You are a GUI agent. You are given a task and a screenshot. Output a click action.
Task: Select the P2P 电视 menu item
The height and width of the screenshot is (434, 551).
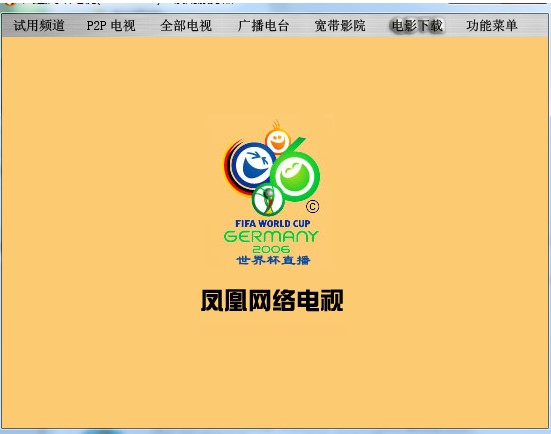[x=111, y=26]
